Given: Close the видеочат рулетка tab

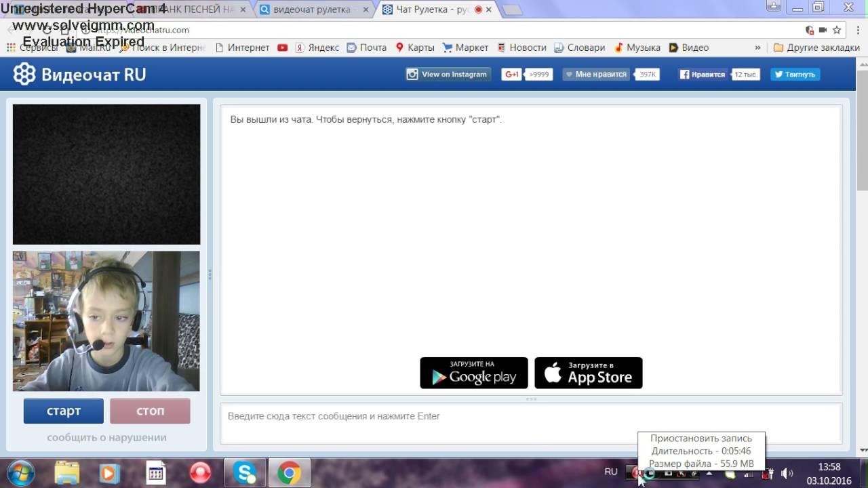Looking at the screenshot, I should pyautogui.click(x=364, y=9).
